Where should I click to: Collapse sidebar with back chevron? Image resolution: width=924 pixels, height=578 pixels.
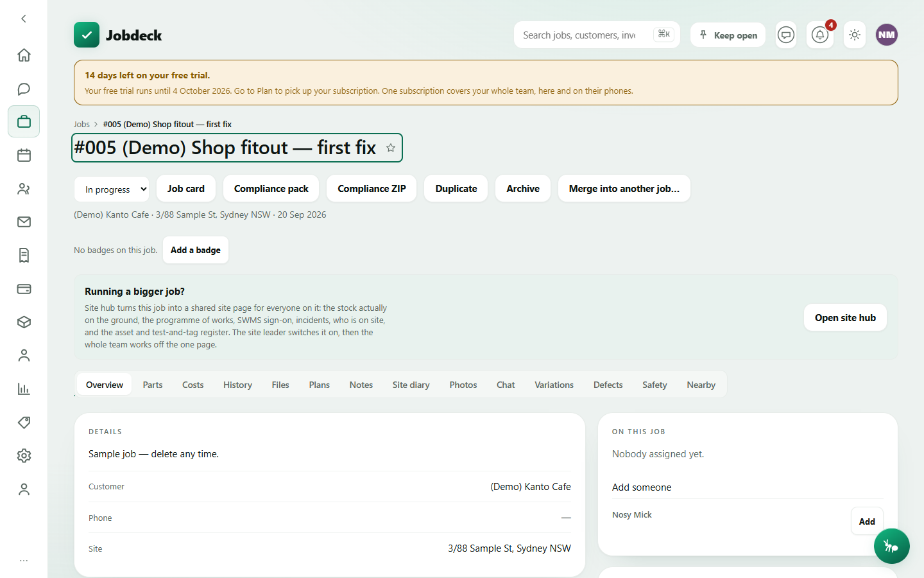[24, 19]
